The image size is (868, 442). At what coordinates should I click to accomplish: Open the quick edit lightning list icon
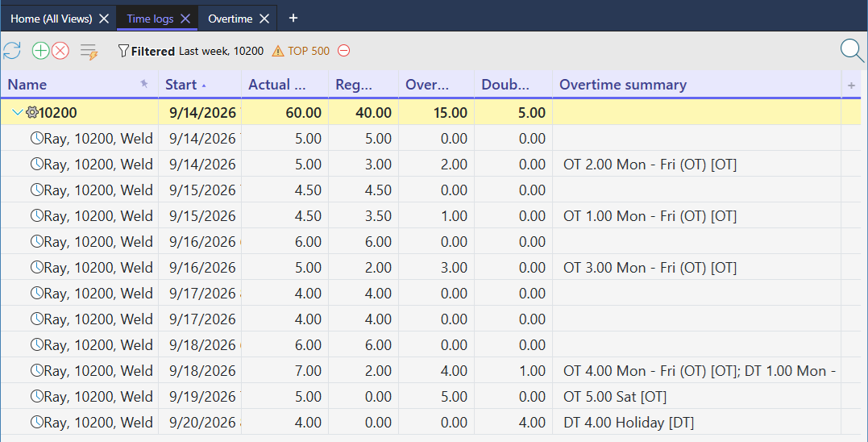point(89,52)
